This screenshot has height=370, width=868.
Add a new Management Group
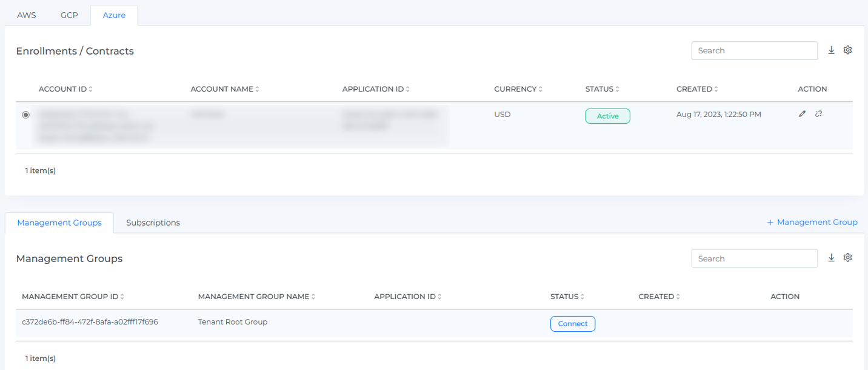tap(812, 223)
